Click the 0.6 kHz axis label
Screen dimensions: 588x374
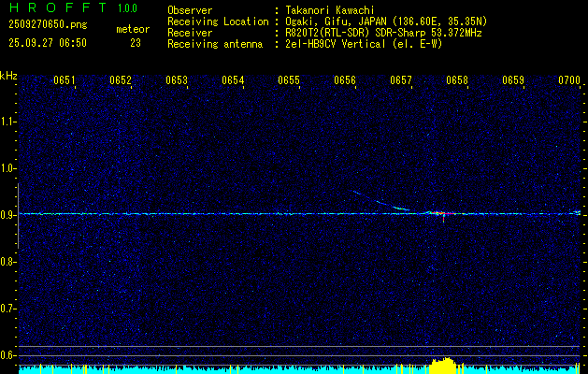7,355
